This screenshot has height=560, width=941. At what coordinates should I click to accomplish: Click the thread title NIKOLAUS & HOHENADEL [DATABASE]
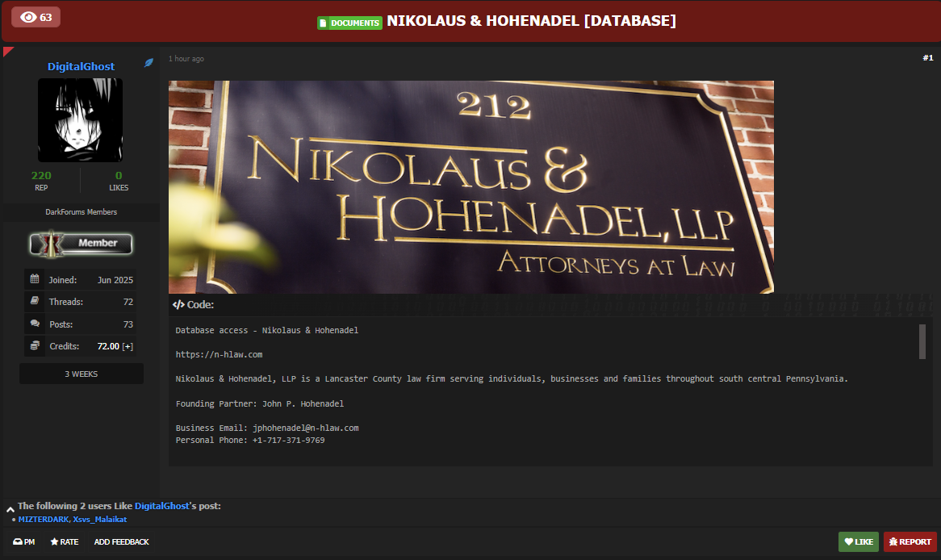[x=531, y=21]
